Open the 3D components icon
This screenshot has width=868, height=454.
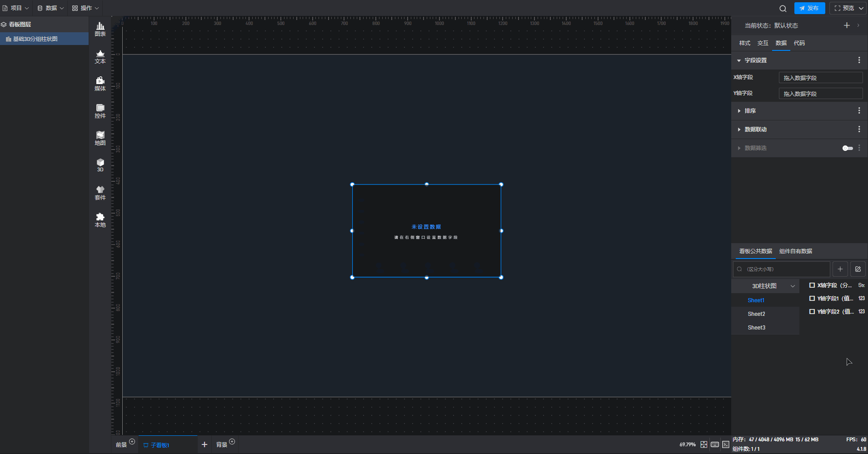point(100,165)
